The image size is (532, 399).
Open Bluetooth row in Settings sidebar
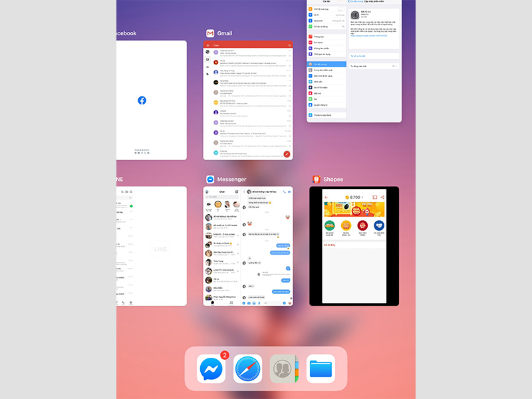pyautogui.click(x=327, y=21)
